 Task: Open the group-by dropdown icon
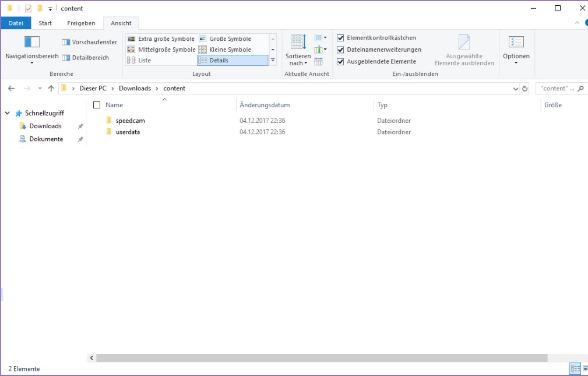point(321,37)
